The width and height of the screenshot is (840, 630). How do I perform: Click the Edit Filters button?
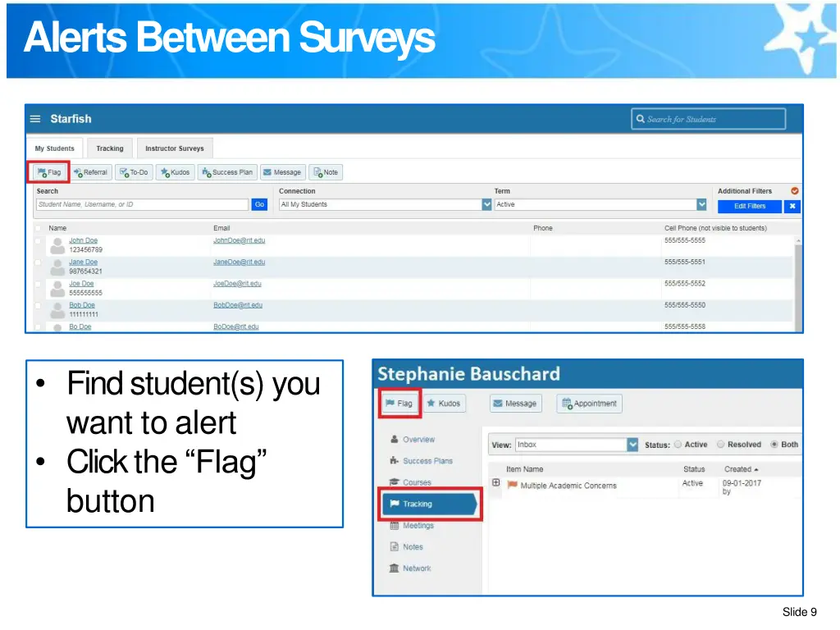coord(750,206)
